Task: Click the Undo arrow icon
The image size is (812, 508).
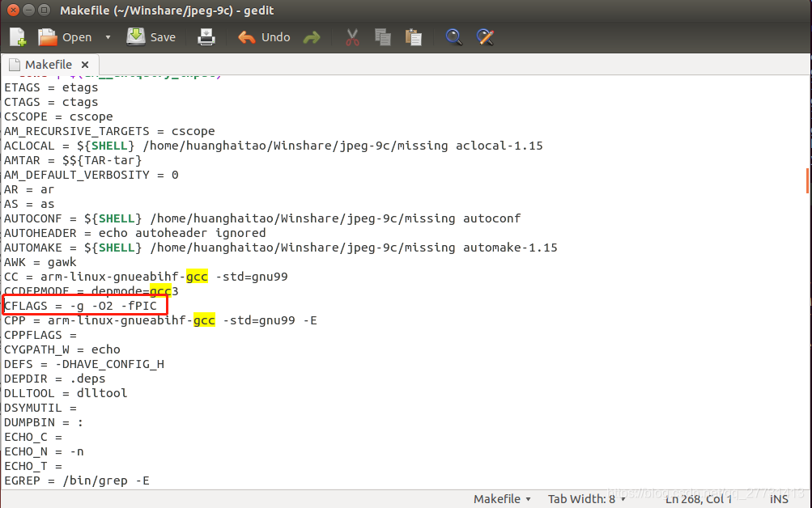Action: point(246,37)
